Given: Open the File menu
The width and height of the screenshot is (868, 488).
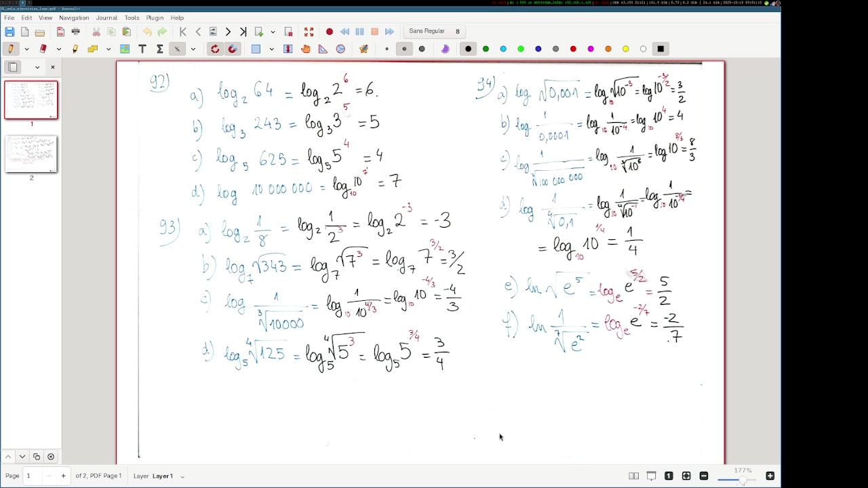Looking at the screenshot, I should (9, 18).
